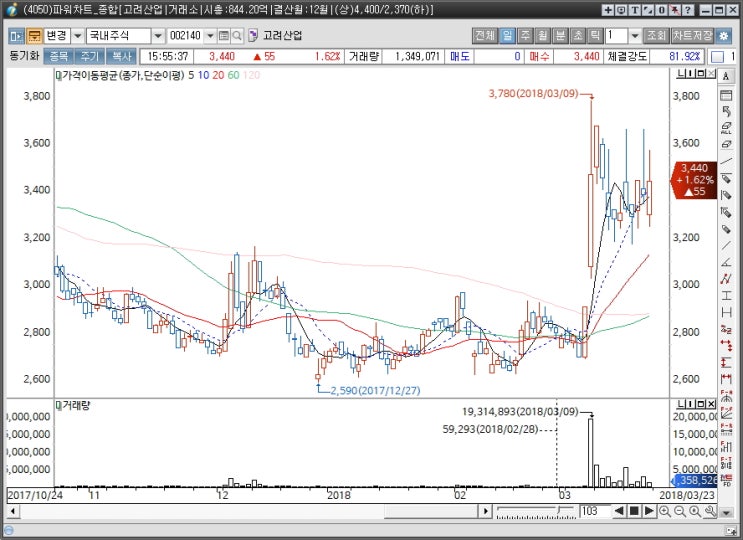Viewport: 743px width, 540px height.
Task: Zoom in on the chart
Action: click(x=664, y=511)
